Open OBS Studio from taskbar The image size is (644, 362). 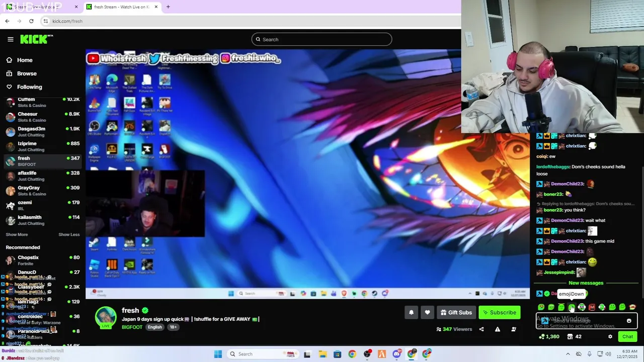click(367, 354)
